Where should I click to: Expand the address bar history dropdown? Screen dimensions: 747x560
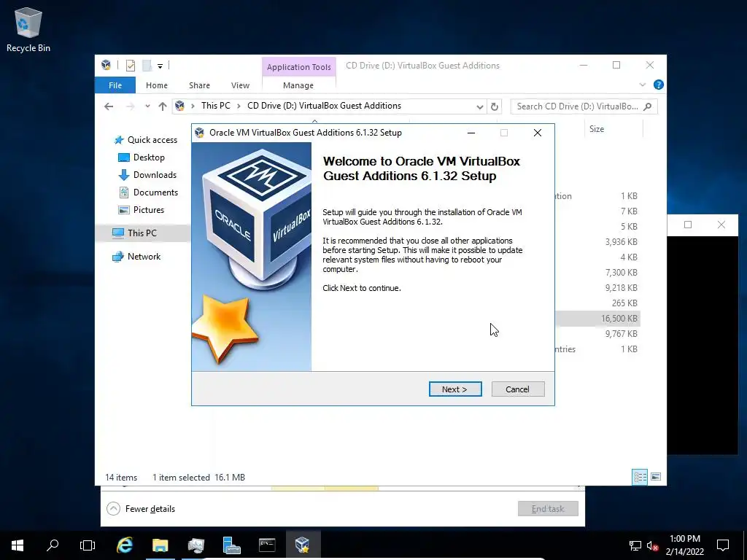point(480,106)
